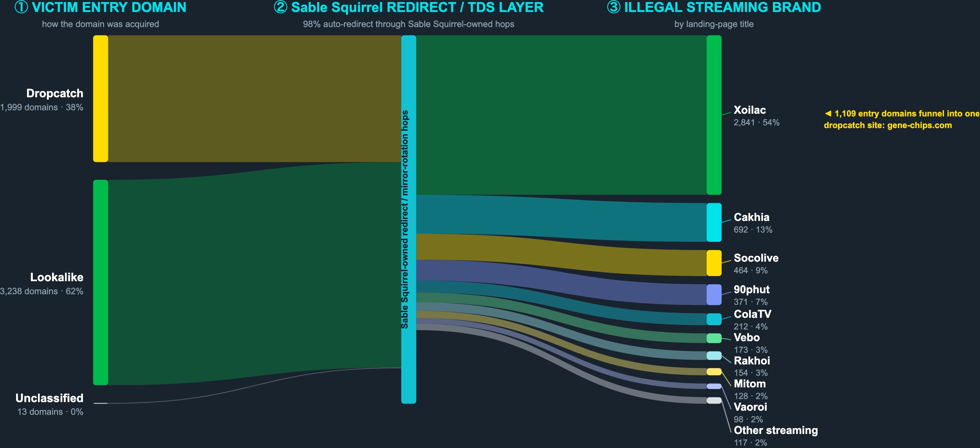Select the '173 · 3%' value
The width and height of the screenshot is (980, 448).
click(x=751, y=350)
